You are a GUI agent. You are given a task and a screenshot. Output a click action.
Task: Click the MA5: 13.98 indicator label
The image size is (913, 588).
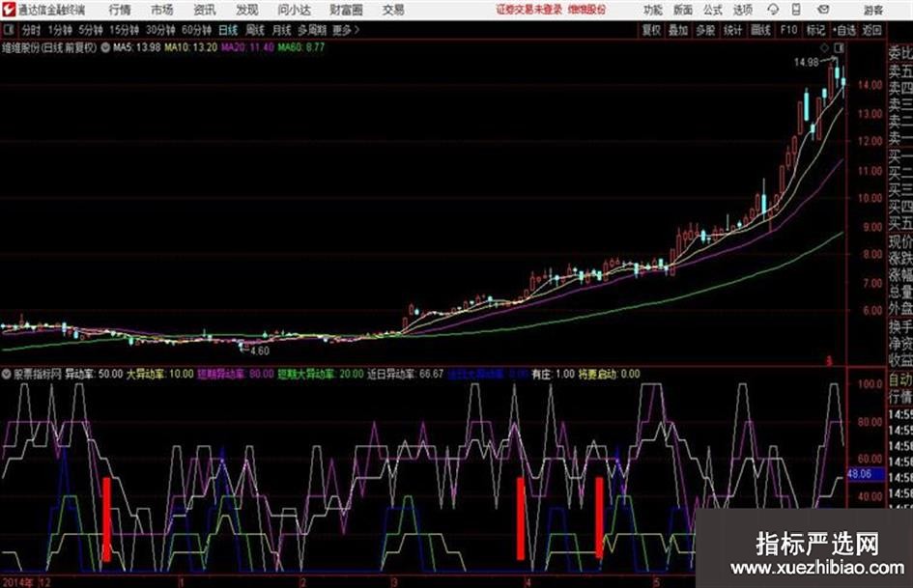(136, 47)
